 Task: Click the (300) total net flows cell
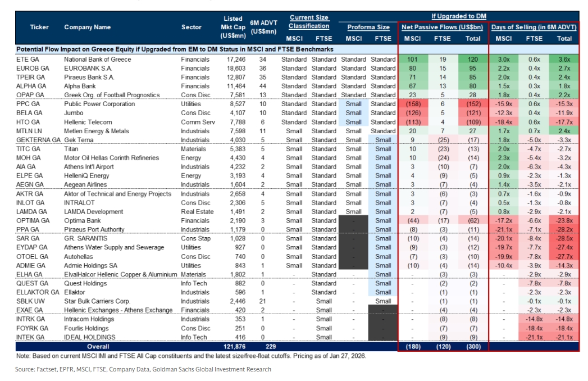pos(473,347)
